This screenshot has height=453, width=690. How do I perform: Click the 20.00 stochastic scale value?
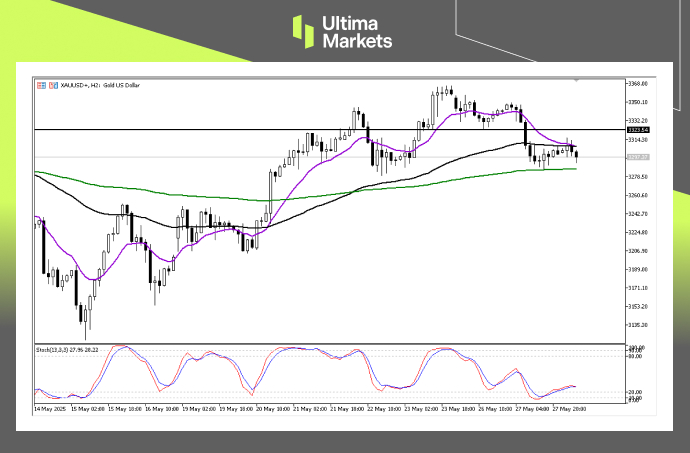coord(635,392)
